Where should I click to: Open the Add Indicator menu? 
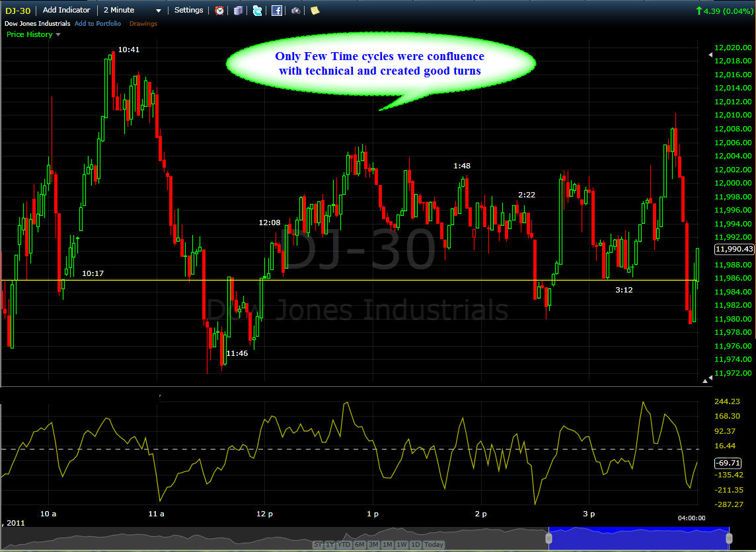coord(67,10)
